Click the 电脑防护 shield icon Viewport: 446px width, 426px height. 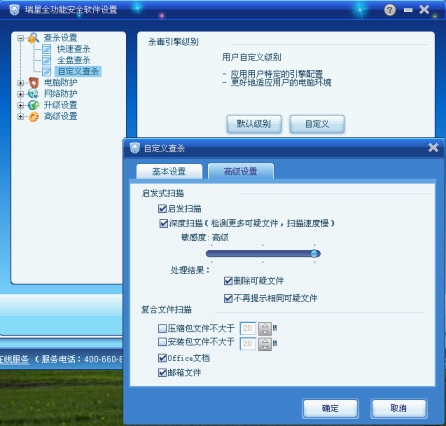(34, 82)
